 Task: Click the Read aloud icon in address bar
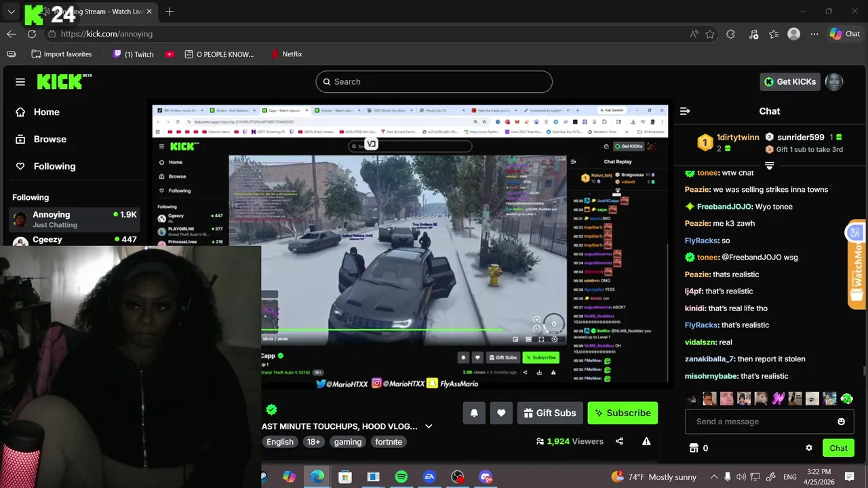click(x=694, y=34)
